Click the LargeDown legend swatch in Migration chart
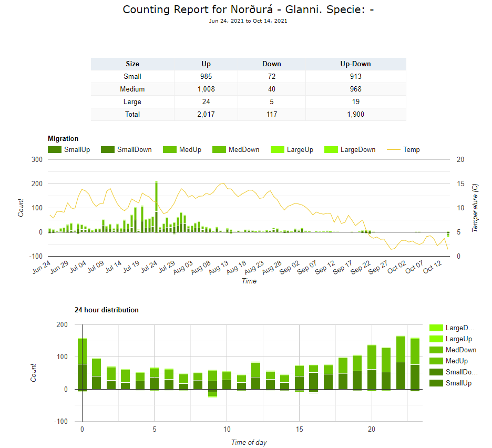Image resolution: width=492 pixels, height=448 pixels. (331, 150)
